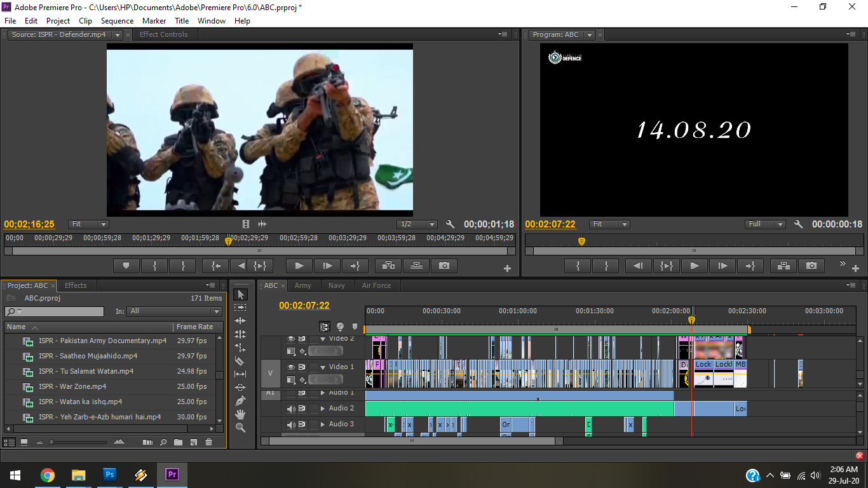Open Program monitor button editor plus
This screenshot has width=868, height=488.
[x=855, y=269]
